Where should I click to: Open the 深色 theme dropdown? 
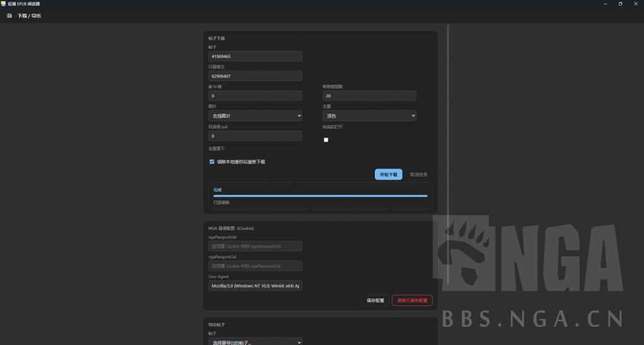tap(369, 116)
